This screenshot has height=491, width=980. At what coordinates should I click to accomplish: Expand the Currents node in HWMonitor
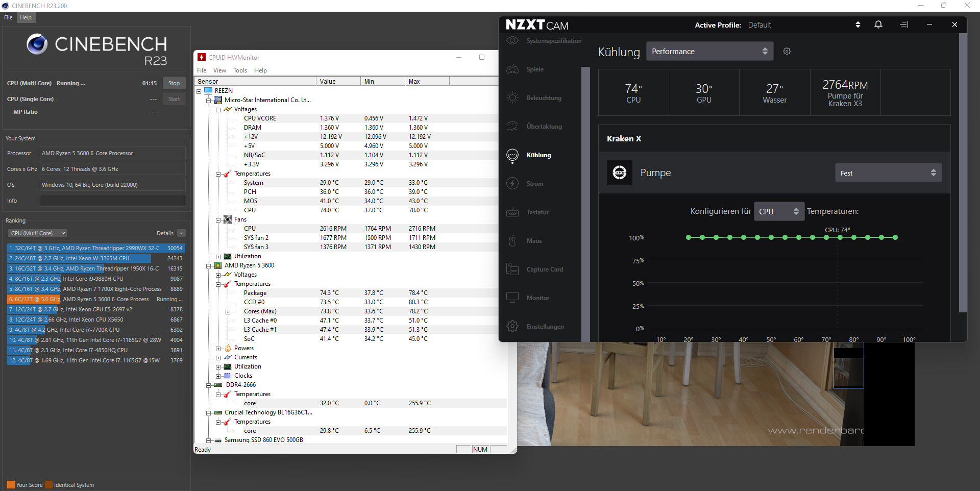pyautogui.click(x=218, y=358)
